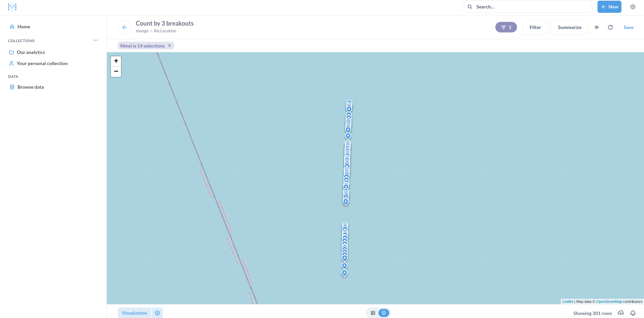Save the question
Viewport: 644px width, 318px height.
point(628,27)
